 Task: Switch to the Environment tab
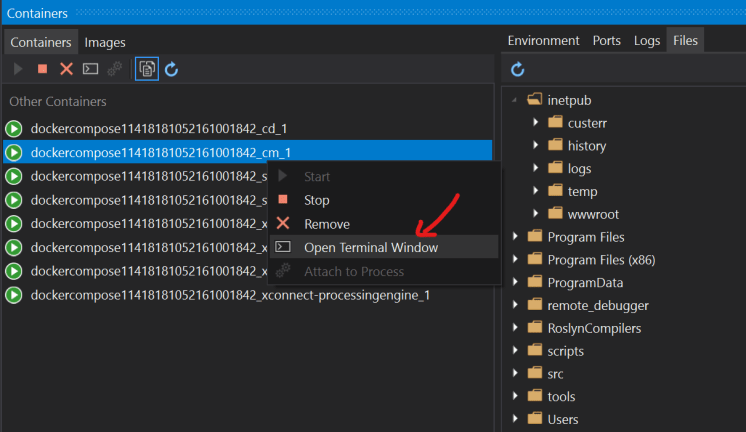[543, 41]
